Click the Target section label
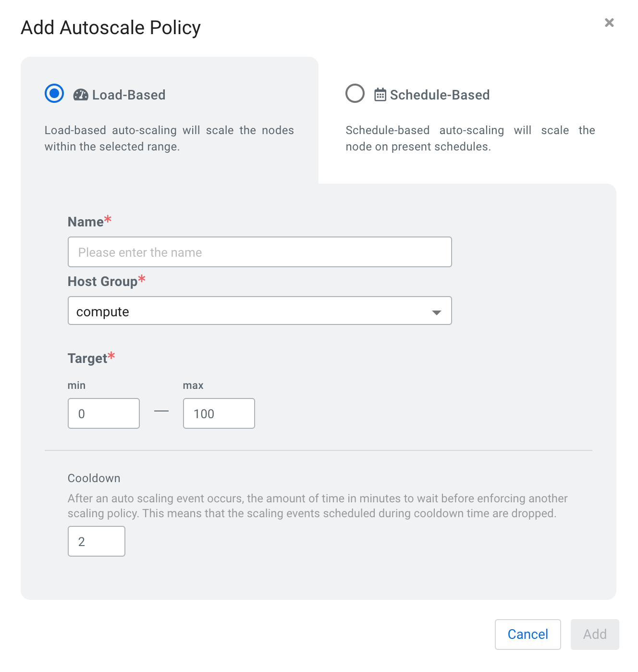 click(x=87, y=359)
